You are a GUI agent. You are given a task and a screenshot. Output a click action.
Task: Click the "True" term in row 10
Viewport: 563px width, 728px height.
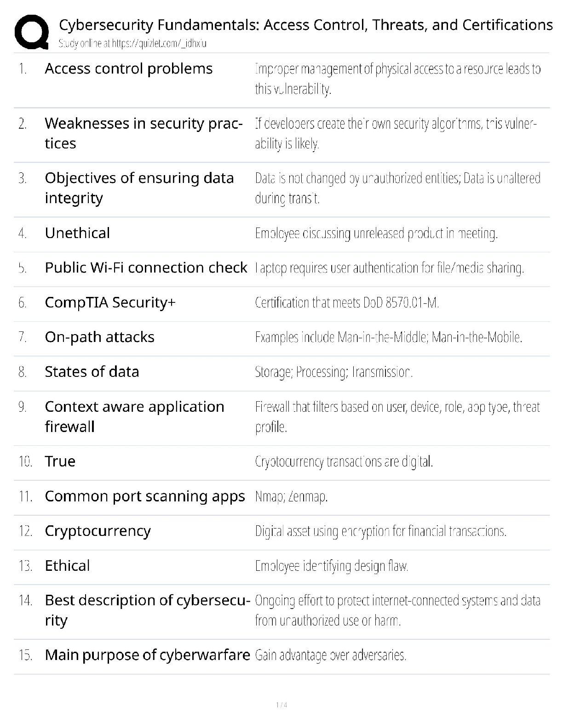60,461
